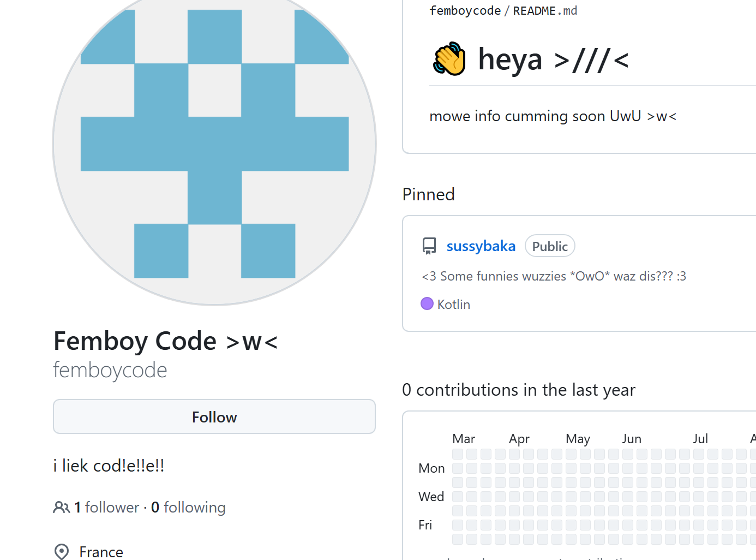756x560 pixels.
Task: Click the Follow button
Action: (x=214, y=416)
